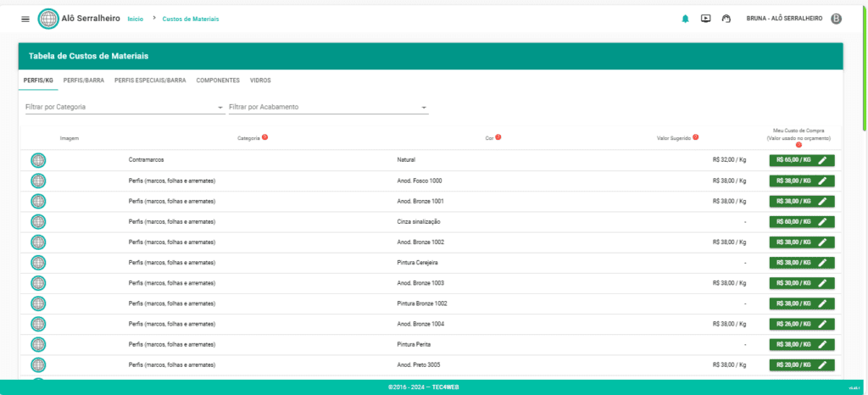Image resolution: width=868 pixels, height=395 pixels.
Task: Click help icon next to Cor
Action: pos(498,137)
